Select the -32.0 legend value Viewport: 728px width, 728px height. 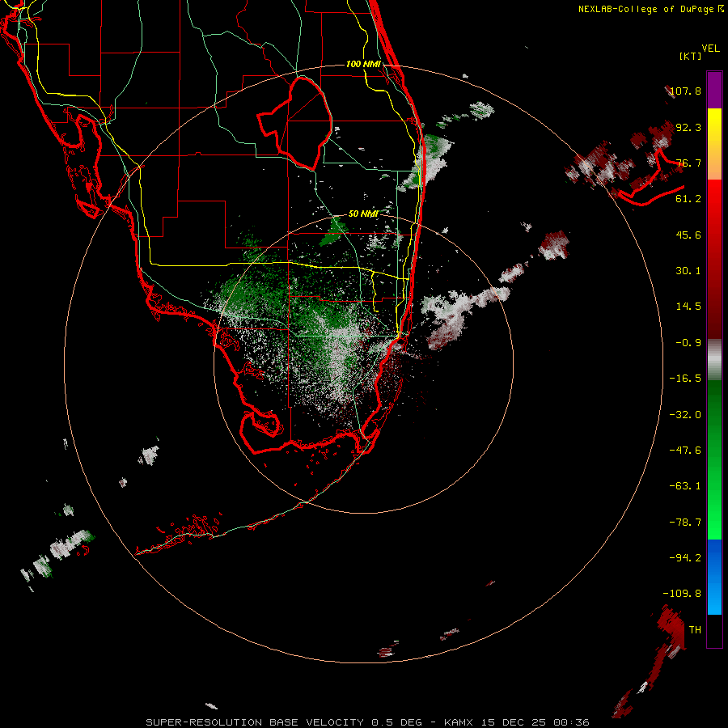pyautogui.click(x=685, y=415)
